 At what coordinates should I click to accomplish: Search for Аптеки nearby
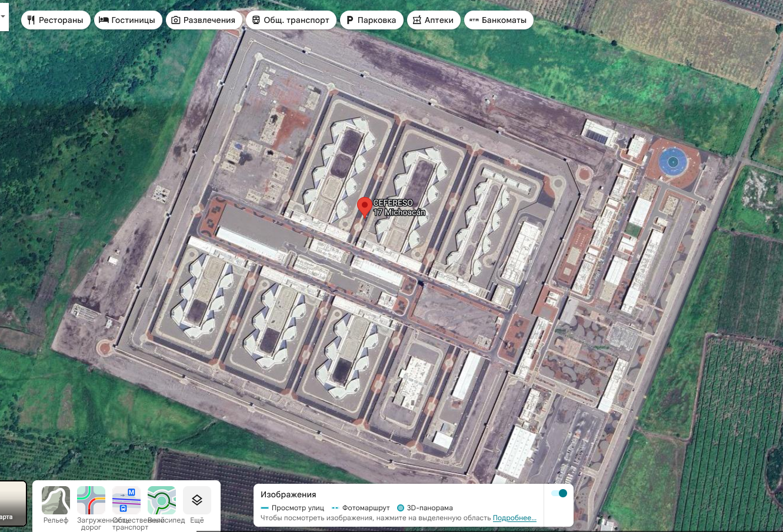tap(434, 20)
